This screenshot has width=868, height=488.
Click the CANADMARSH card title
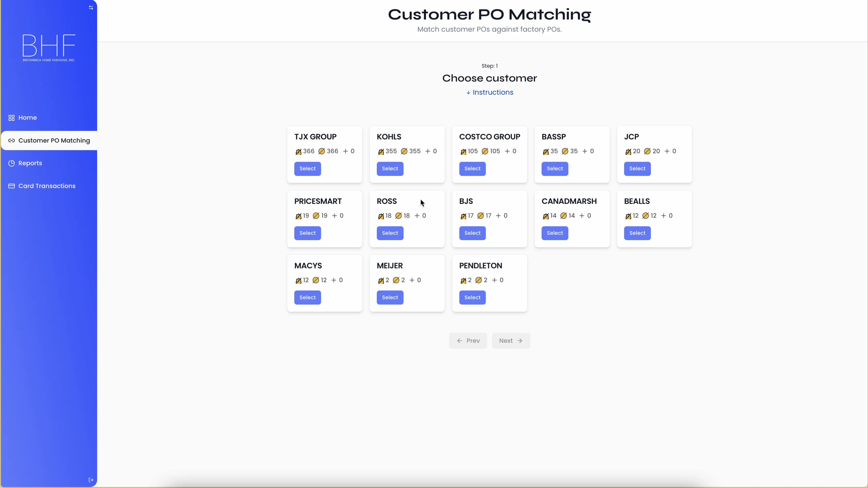point(569,201)
